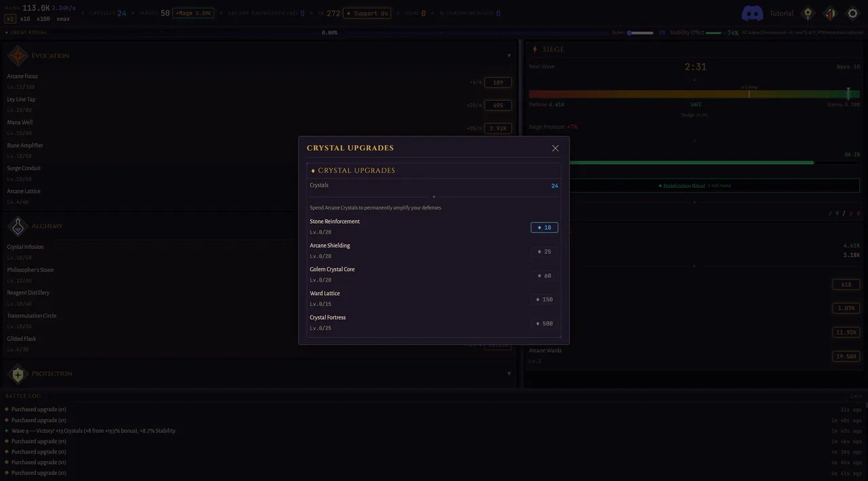The height and width of the screenshot is (481, 868).
Task: Click the Battle Log heading
Action: pyautogui.click(x=24, y=396)
